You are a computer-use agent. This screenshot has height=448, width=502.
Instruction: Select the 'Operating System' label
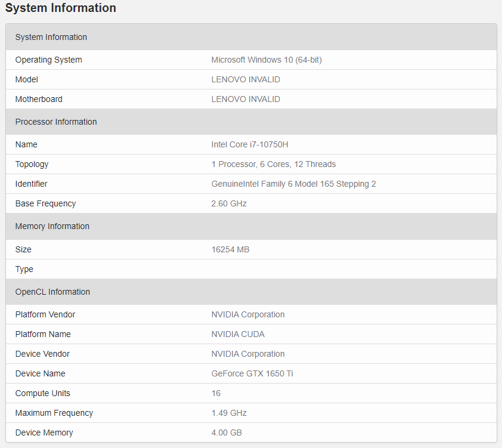pos(49,60)
